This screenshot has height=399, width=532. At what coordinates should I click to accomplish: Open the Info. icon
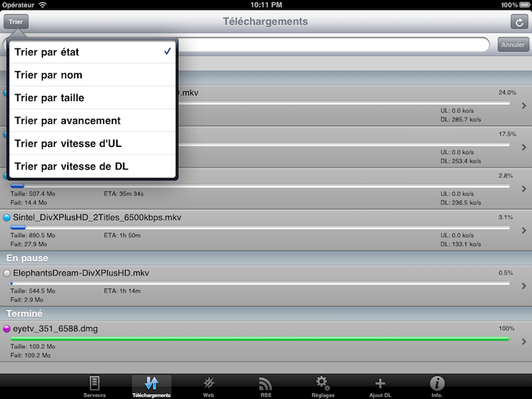point(437,384)
